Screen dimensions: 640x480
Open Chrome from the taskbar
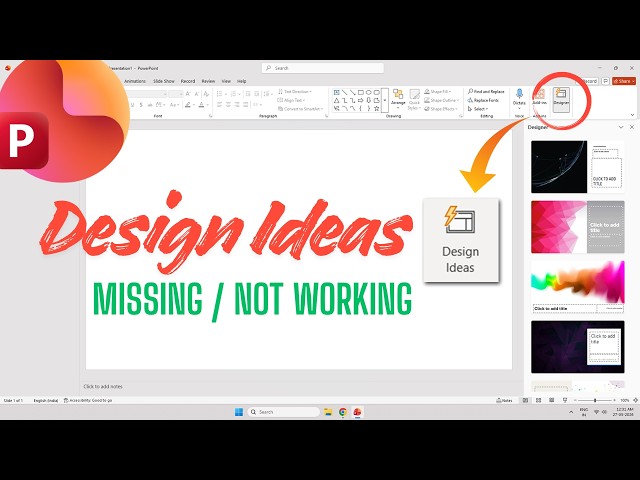pos(343,412)
